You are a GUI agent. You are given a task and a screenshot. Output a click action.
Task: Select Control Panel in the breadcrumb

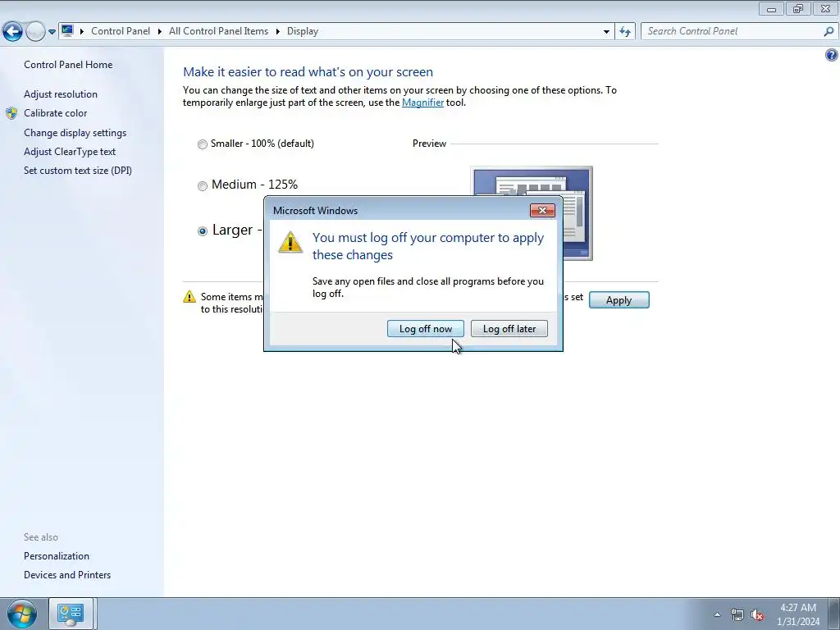(x=121, y=31)
